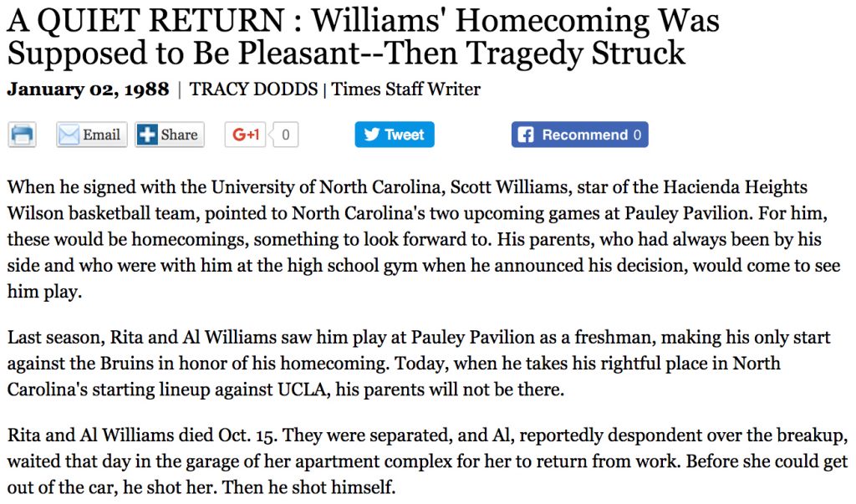Tweet this article via Tweet label

pos(404,135)
